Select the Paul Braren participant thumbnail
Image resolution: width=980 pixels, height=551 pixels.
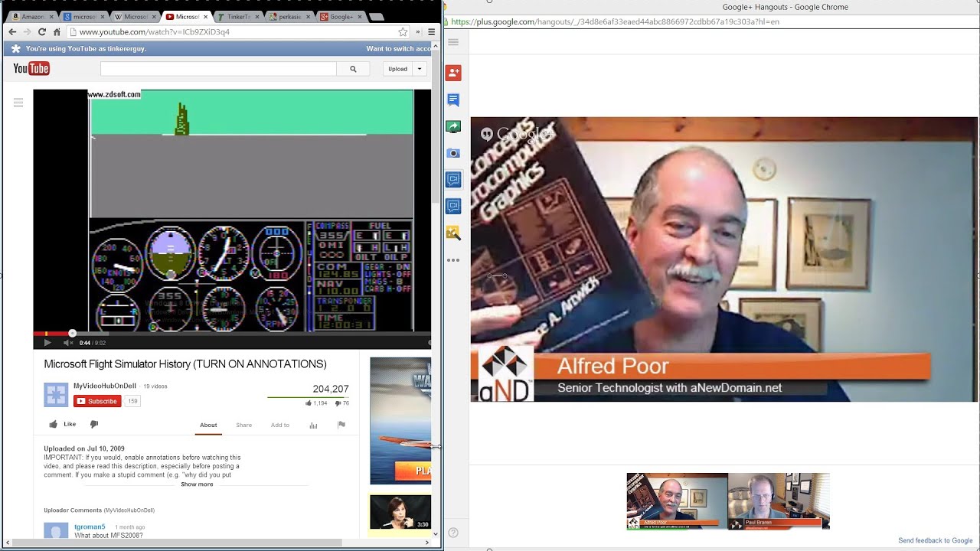click(779, 501)
